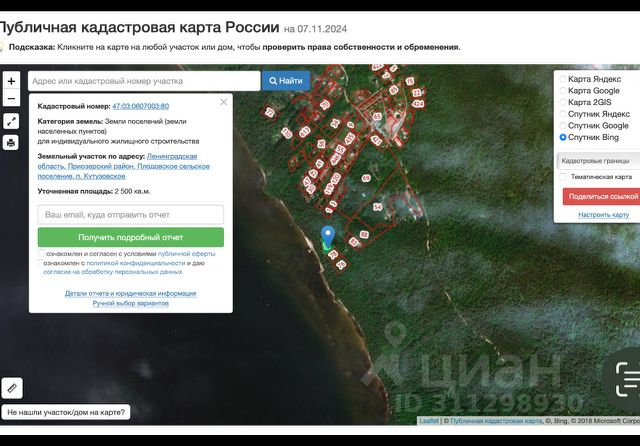Viewport: 640px width, 446px height.
Task: Open Публичная кадастровая карта attribution link
Action: 496,421
